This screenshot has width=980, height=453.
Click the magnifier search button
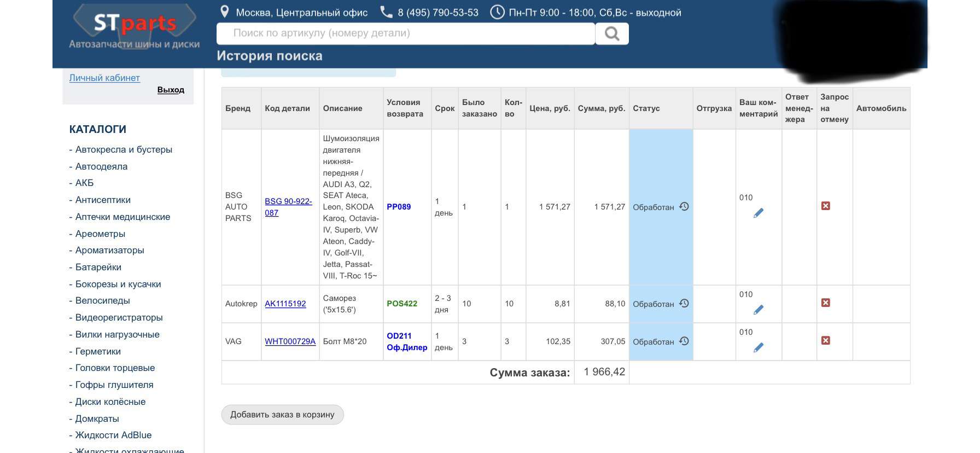(x=612, y=34)
